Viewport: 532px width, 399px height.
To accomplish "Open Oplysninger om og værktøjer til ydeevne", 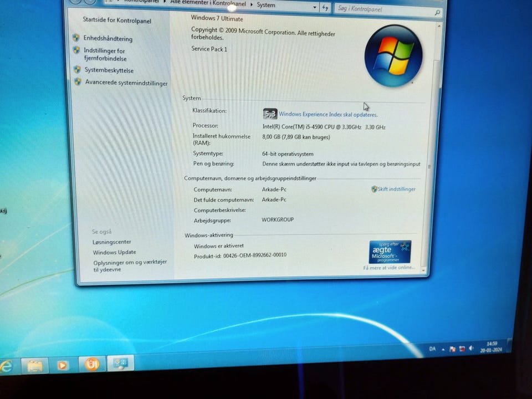I will point(130,265).
